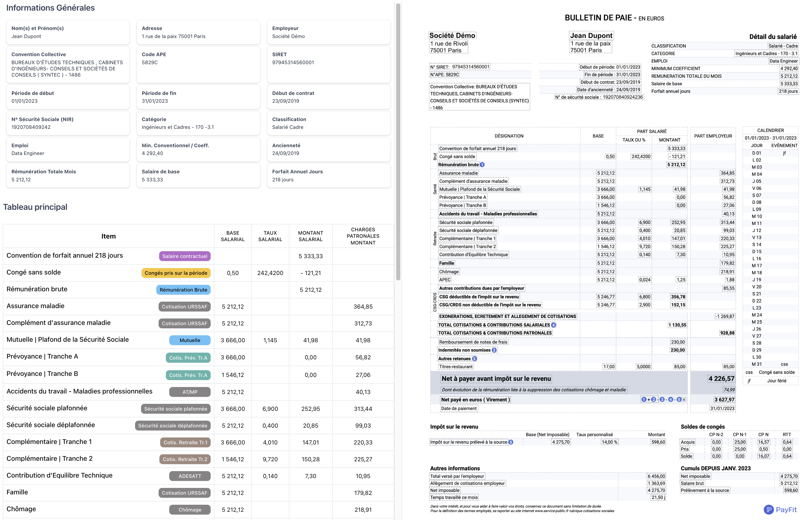Select the Chômage tag
This screenshot has width=812, height=520.
[x=190, y=510]
